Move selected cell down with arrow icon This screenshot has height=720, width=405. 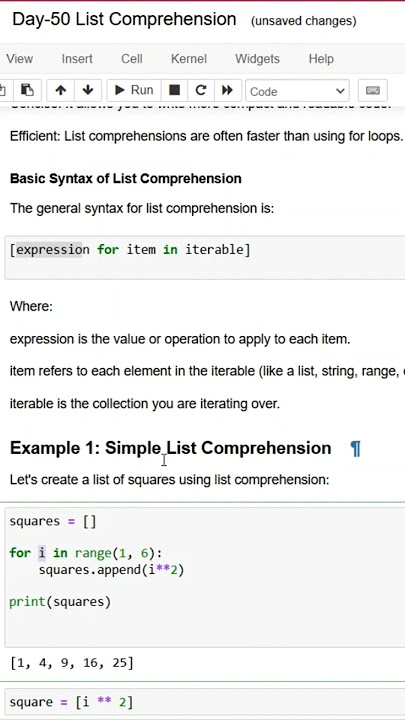coord(88,90)
